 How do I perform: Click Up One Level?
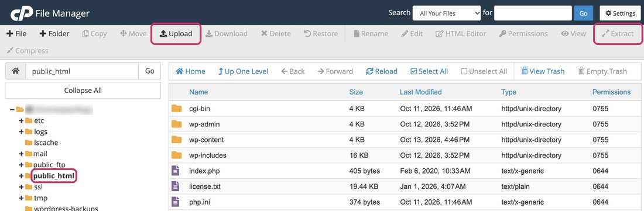click(x=243, y=71)
